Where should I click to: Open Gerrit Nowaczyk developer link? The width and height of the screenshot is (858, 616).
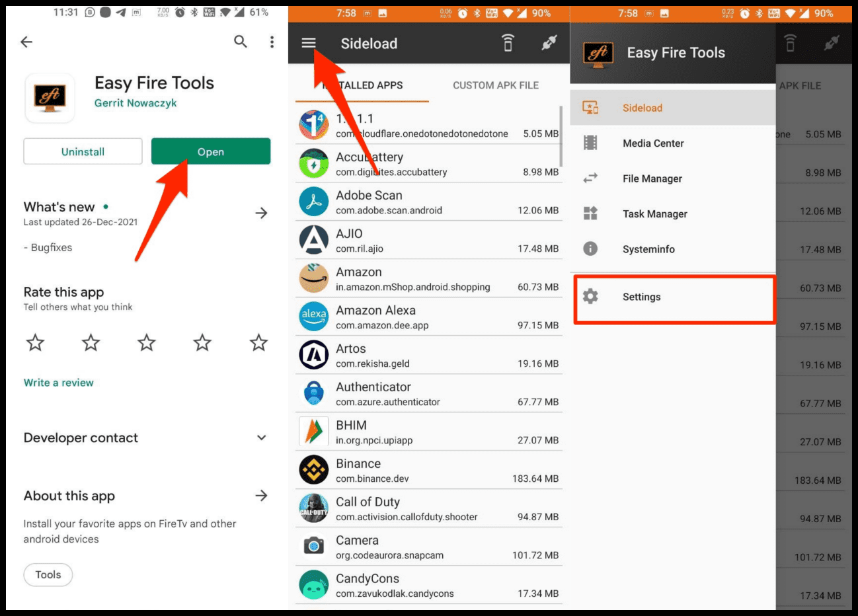tap(136, 103)
